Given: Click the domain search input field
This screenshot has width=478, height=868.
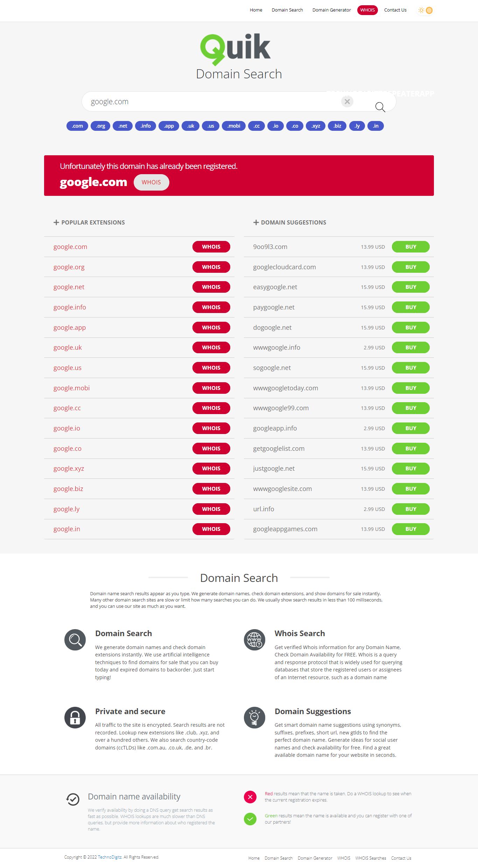Looking at the screenshot, I should [210, 102].
